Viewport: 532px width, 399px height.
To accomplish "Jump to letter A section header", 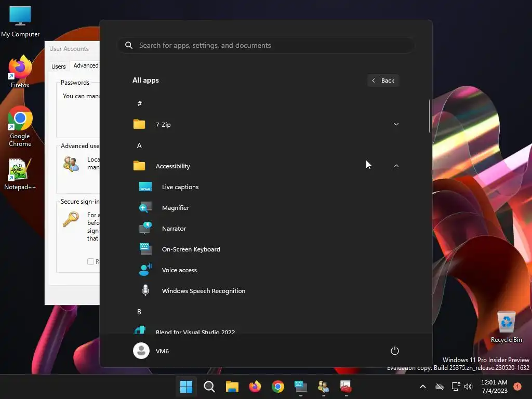I will 139,145.
